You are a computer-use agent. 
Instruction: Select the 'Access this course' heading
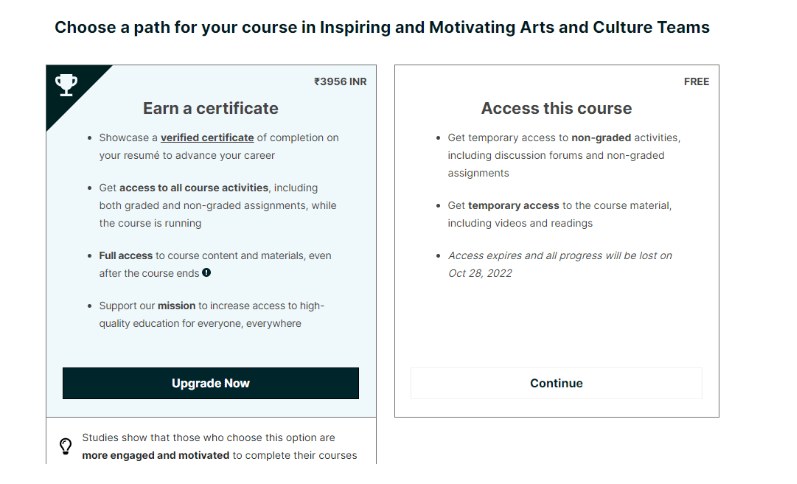557,108
